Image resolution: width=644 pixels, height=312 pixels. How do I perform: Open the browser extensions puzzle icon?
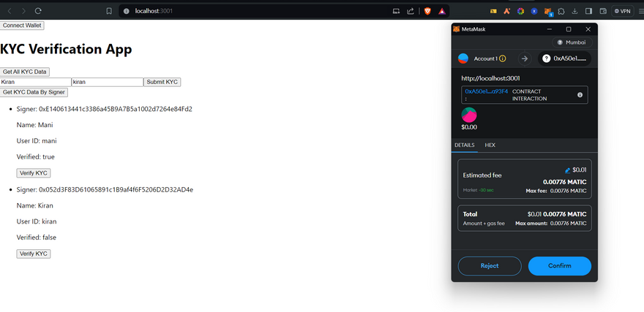point(561,11)
